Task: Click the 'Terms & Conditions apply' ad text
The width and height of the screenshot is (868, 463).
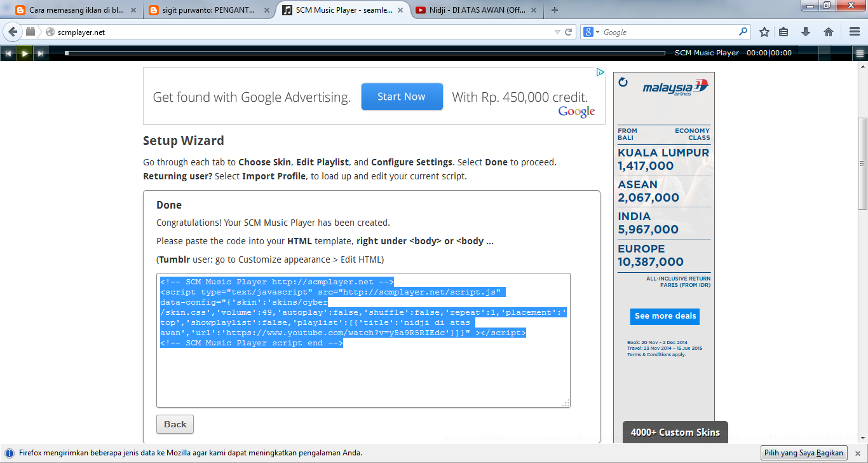Action: [656, 354]
